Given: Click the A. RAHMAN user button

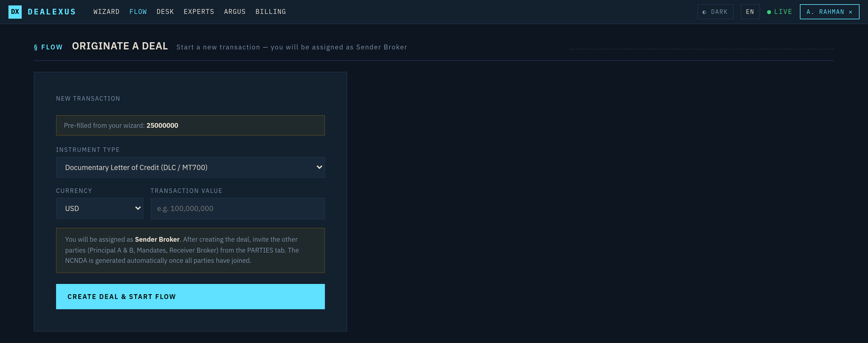Looking at the screenshot, I should coord(829,12).
